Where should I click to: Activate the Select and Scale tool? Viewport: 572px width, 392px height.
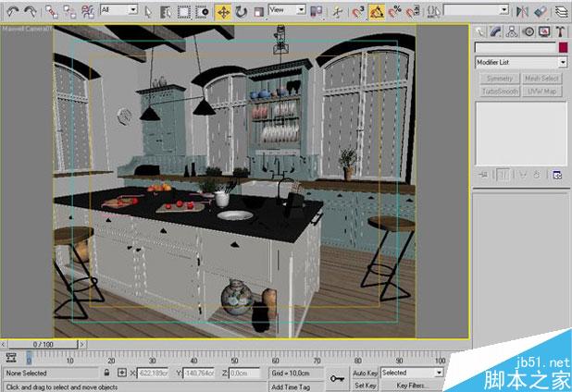coord(258,12)
